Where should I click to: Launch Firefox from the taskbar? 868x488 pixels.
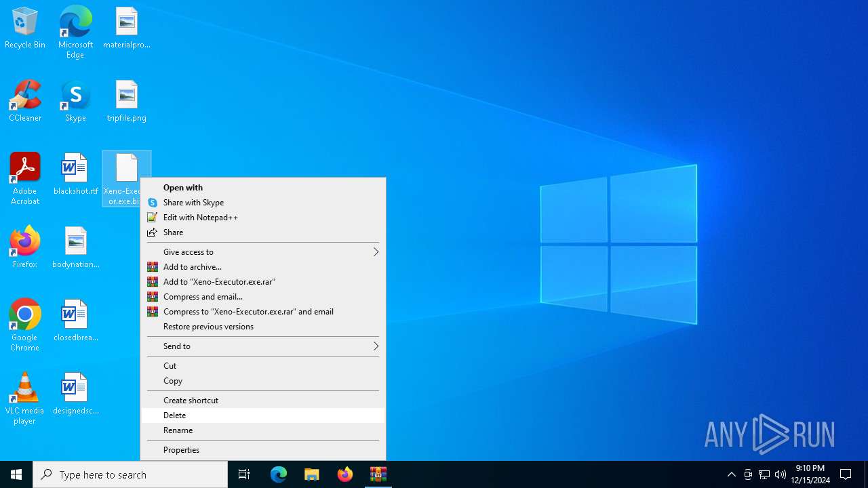pos(345,474)
